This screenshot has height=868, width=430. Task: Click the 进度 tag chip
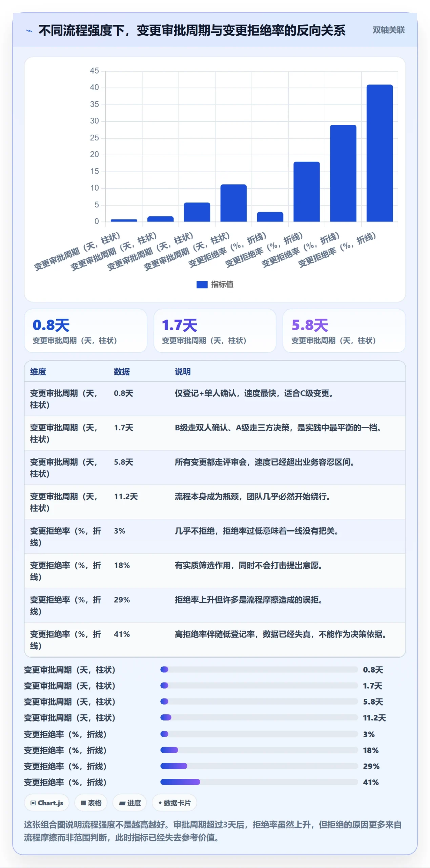(x=129, y=803)
